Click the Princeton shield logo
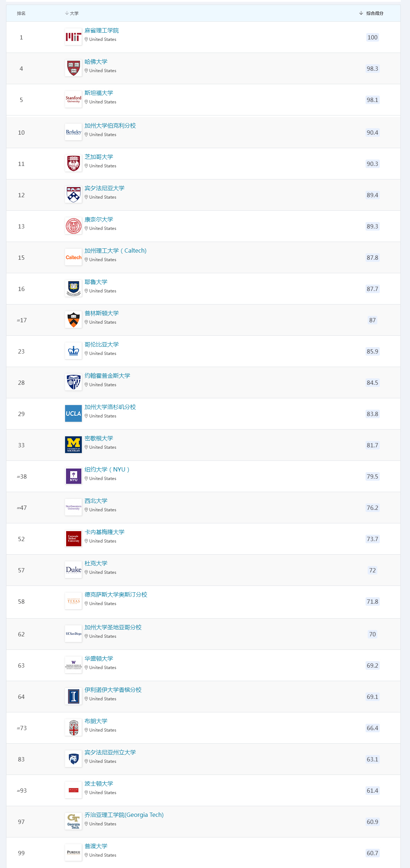Viewport: 410px width, 868px height. 73,320
